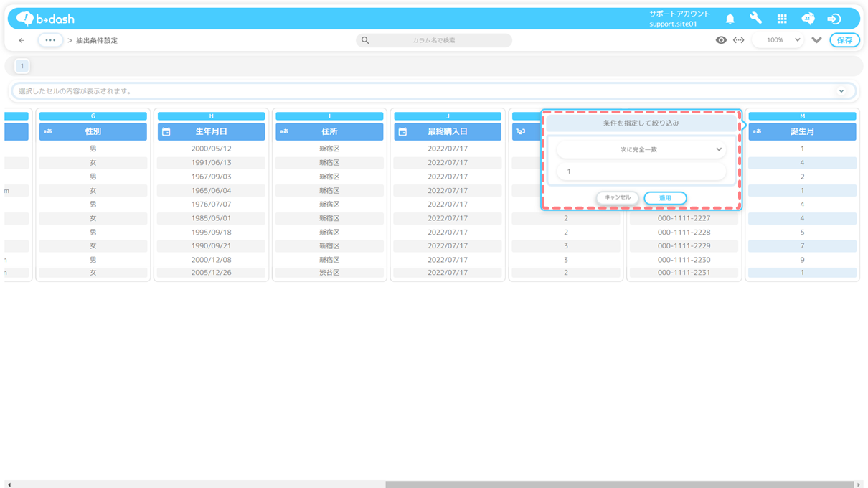Viewport: 868px width, 488px height.
Task: Click the キャンセル button
Action: (x=618, y=198)
